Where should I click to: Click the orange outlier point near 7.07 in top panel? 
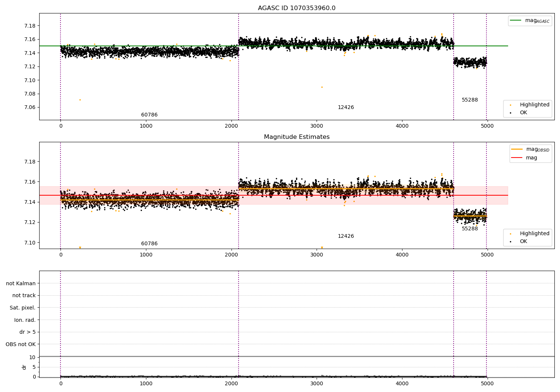pos(80,100)
